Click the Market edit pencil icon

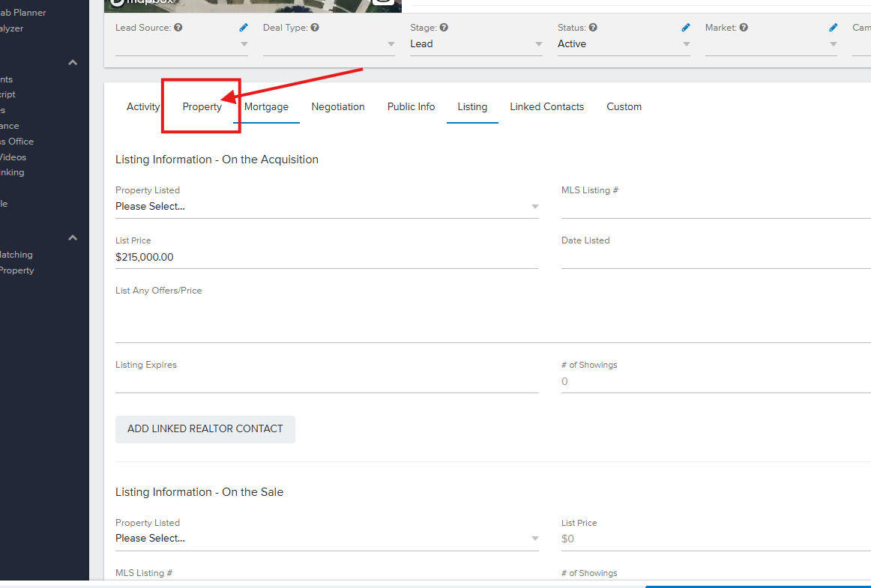833,28
